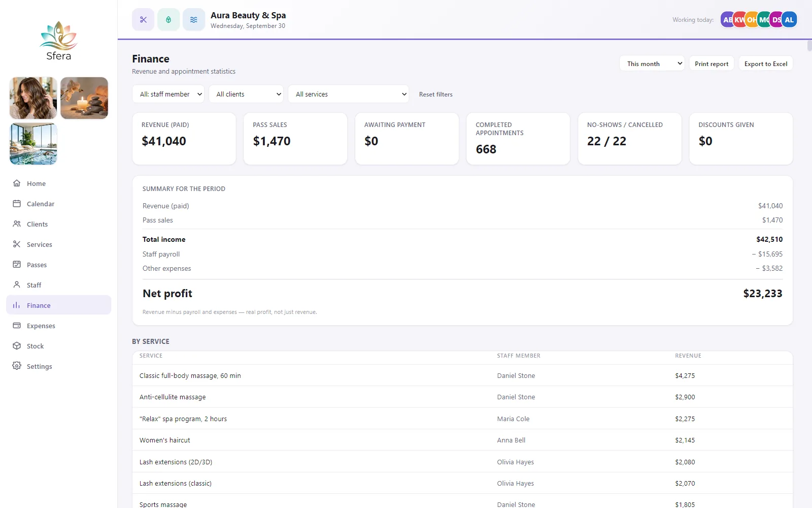Viewport: 812px width, 508px height.
Task: Select Classic full-body massage, 60 min row
Action: pyautogui.click(x=462, y=375)
